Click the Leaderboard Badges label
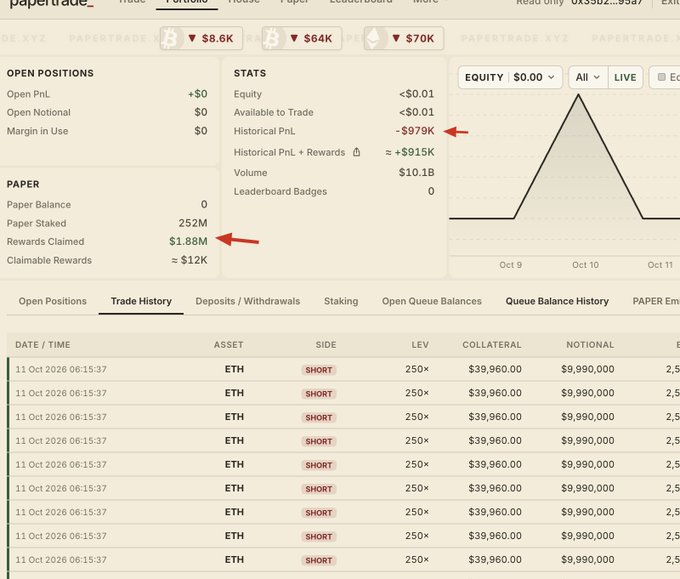Screen dimensions: 680x579 point(280,191)
